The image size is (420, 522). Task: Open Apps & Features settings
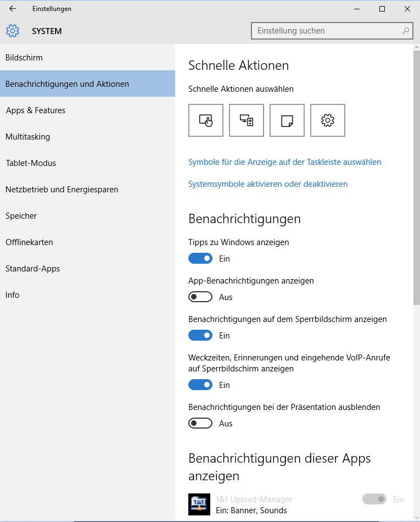(87, 110)
